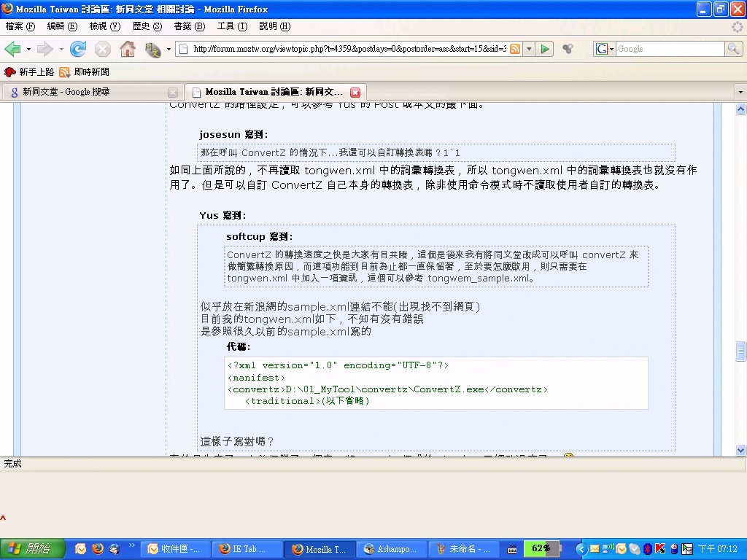Open the 書籤 (Bookmarks) menu
Viewport: 747px width, 560px height.
tap(189, 26)
